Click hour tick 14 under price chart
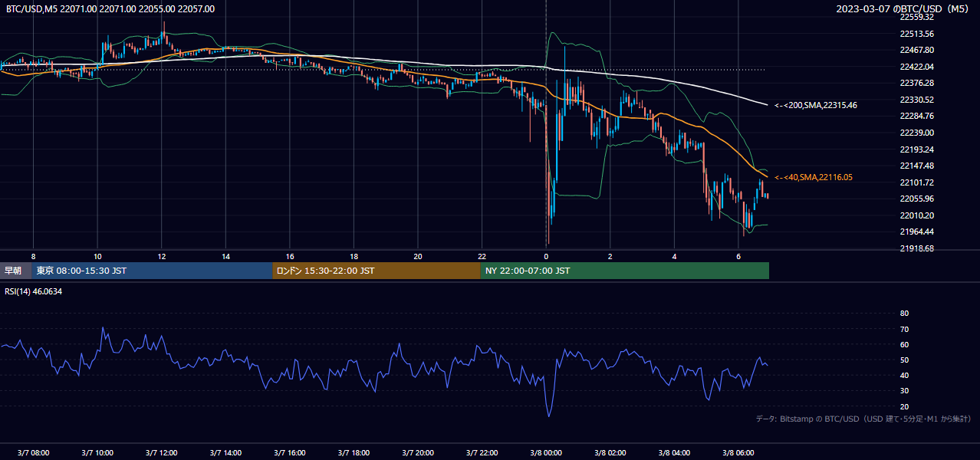980x460 pixels. point(225,256)
